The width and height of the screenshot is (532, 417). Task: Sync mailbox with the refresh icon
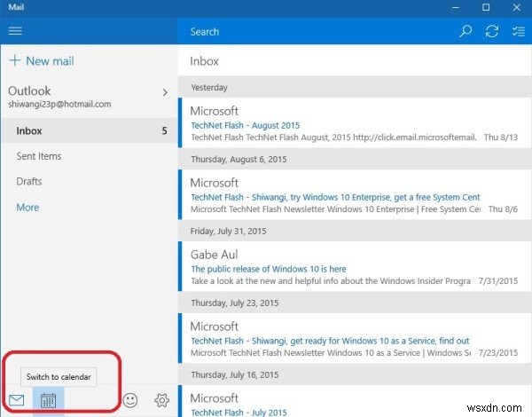click(491, 31)
